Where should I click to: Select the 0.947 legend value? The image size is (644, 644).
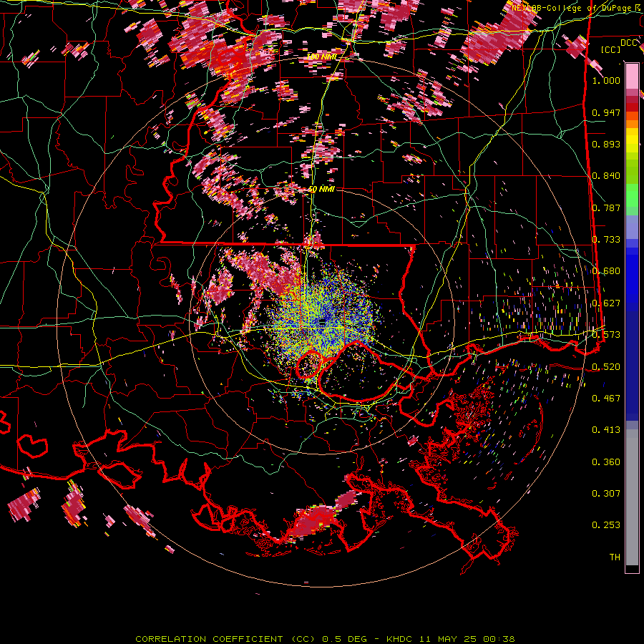[x=606, y=112]
